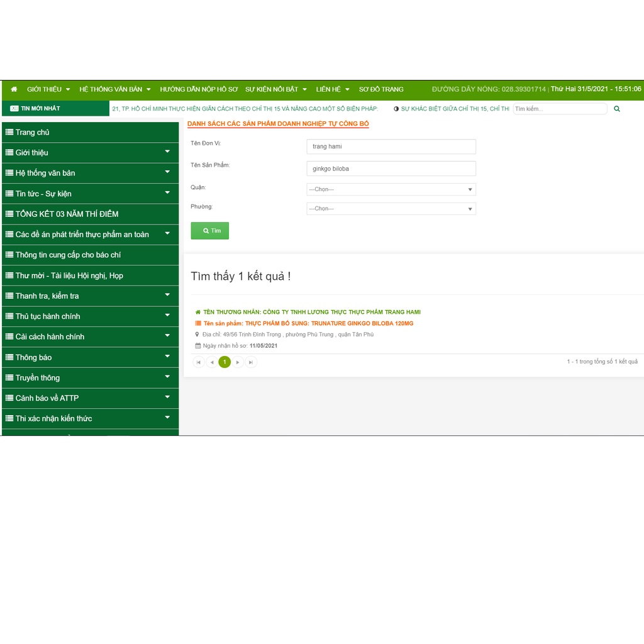Screen dimensions: 644x644
Task: Select page 1 in pagination
Action: click(225, 362)
